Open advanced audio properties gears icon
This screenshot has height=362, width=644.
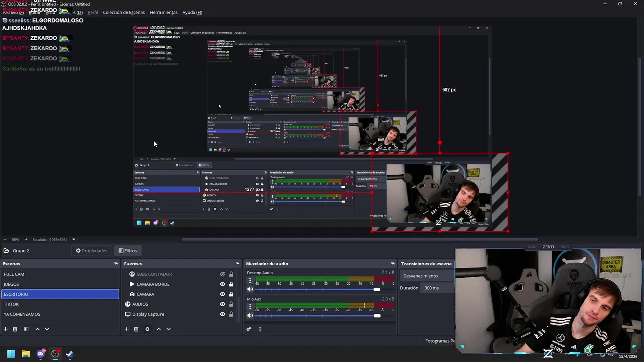click(249, 329)
